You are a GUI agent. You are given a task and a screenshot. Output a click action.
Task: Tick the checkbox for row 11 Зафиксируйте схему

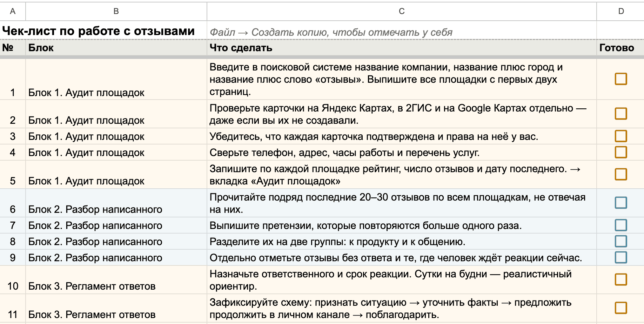tap(620, 308)
